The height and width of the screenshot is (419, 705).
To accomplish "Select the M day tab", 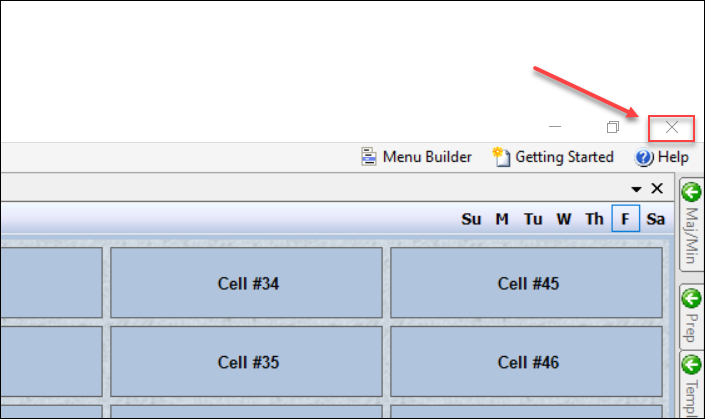I will (x=502, y=219).
